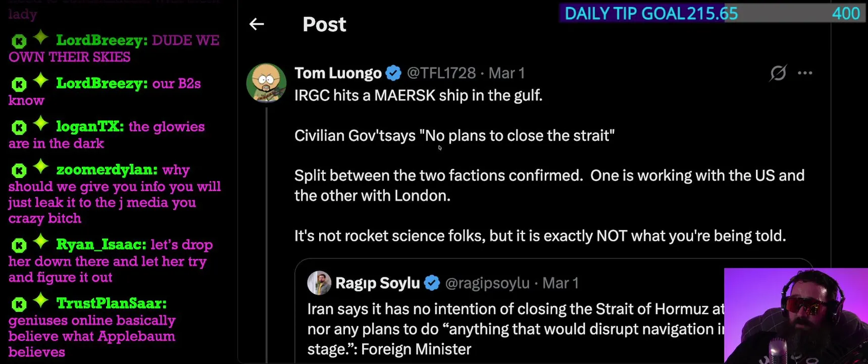The height and width of the screenshot is (364, 868).
Task: Open the @TFL1728 handle link
Action: [x=441, y=73]
